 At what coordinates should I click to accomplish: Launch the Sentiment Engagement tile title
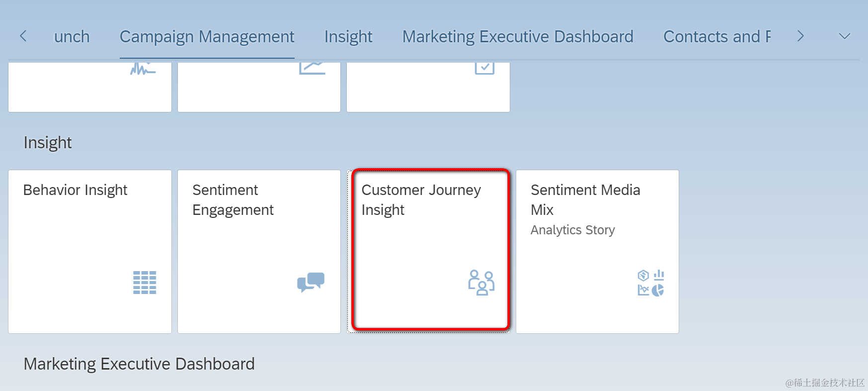[x=233, y=200]
